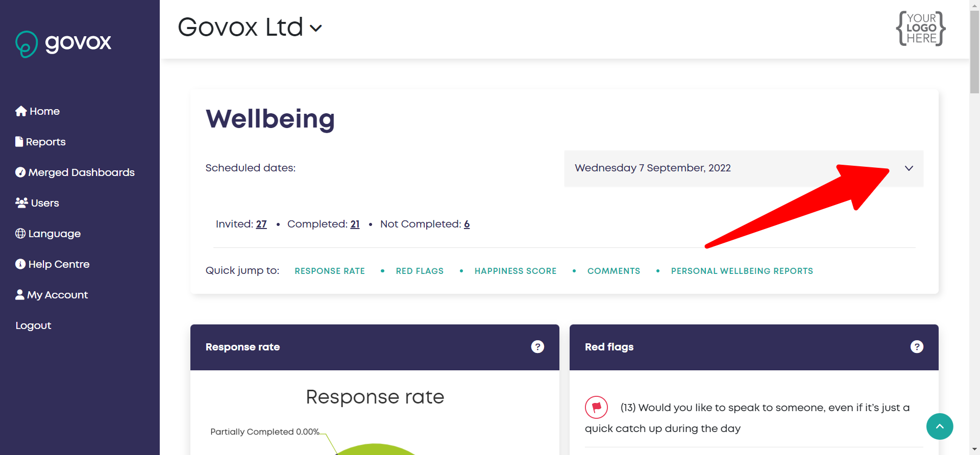This screenshot has height=455, width=980.
Task: Click the Merged Dashboards gauge icon
Action: 20,172
